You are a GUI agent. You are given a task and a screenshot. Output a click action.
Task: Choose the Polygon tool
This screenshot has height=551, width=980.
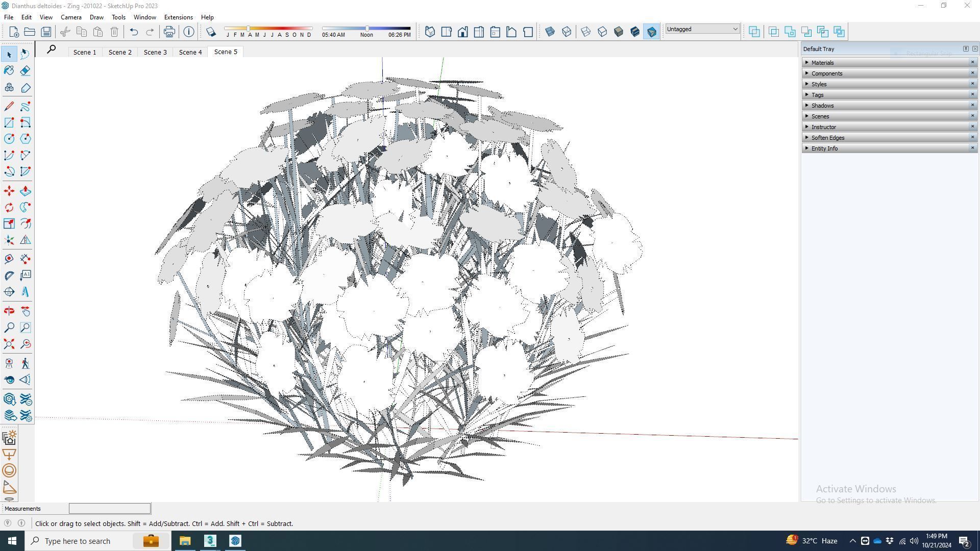pyautogui.click(x=26, y=139)
